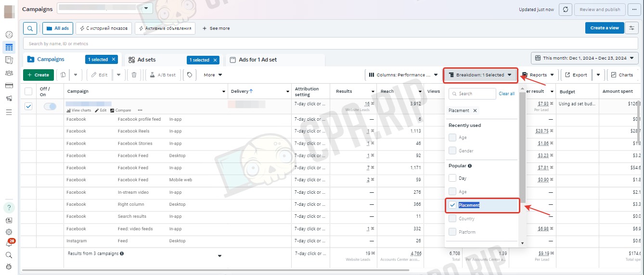Click the Charts button
This screenshot has height=275, width=644.
[x=622, y=75]
